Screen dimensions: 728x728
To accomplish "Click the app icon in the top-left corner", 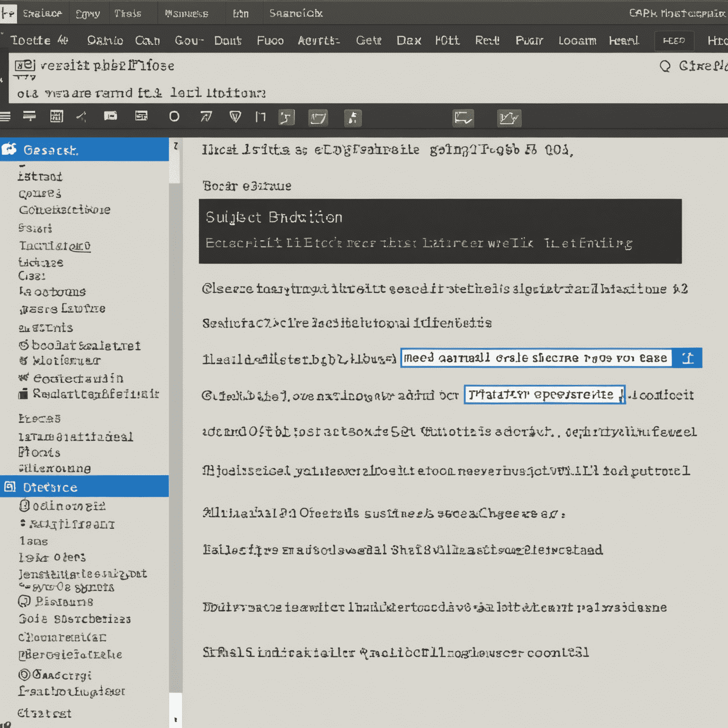I will point(8,13).
